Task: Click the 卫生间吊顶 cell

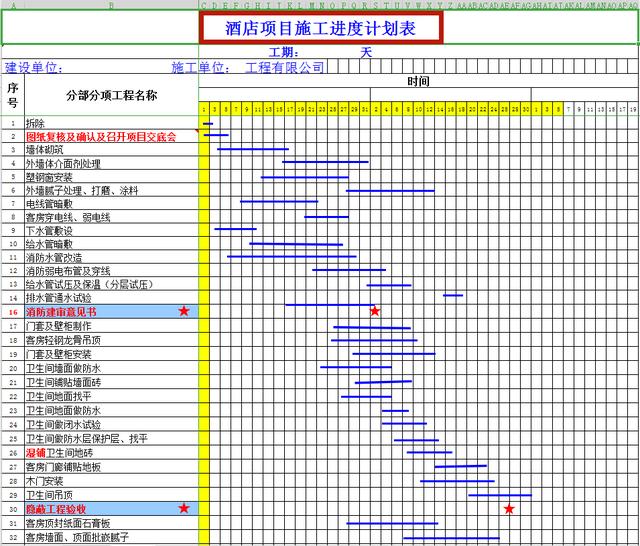Action: point(111,495)
